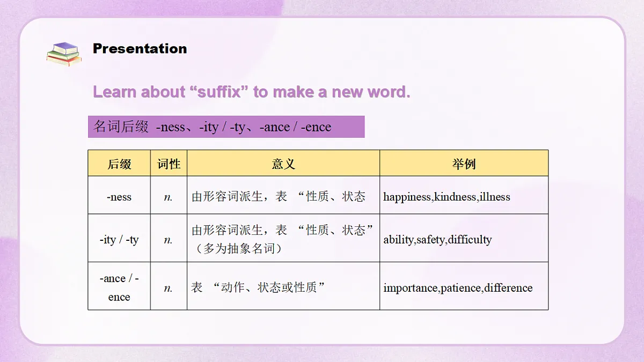This screenshot has width=644, height=362.
Task: Select the 'Presentation' heading text
Action: (x=140, y=48)
